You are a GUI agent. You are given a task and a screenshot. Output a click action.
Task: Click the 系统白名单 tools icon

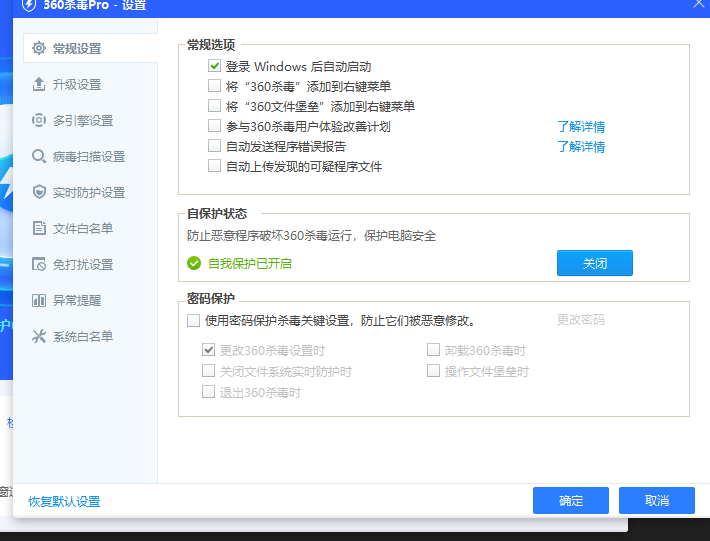point(39,336)
